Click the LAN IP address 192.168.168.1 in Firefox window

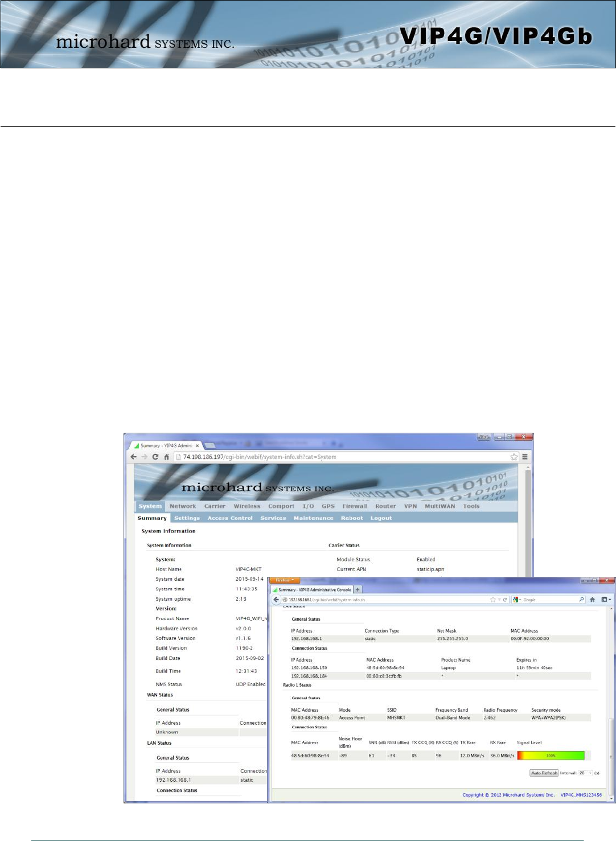click(x=306, y=639)
